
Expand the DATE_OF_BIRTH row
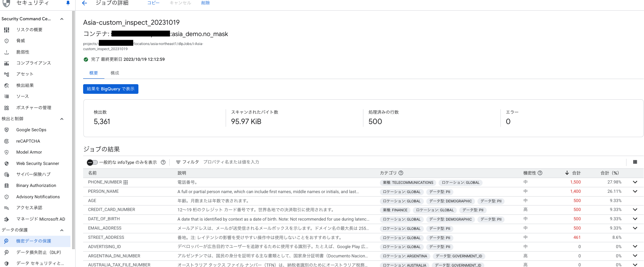pos(635,219)
